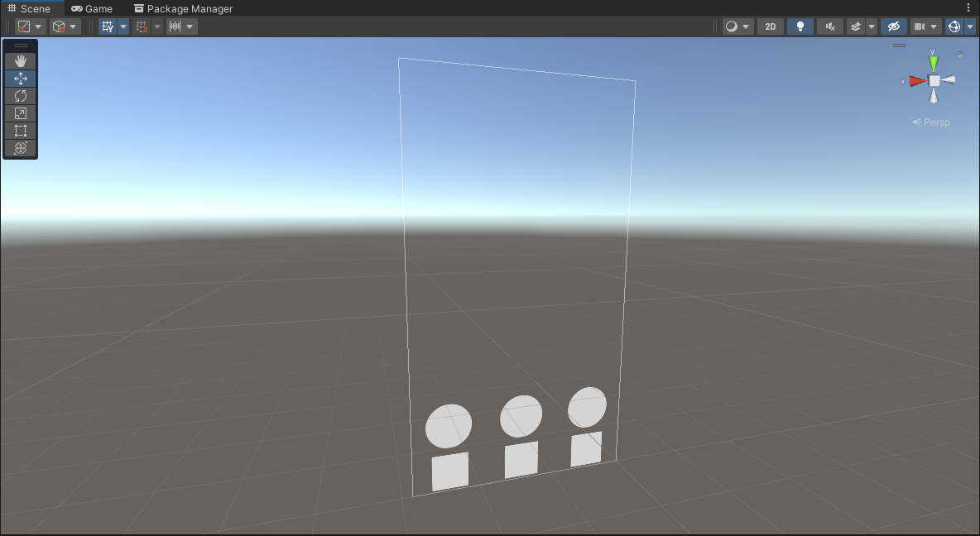Click the red X axis cone on gizmo
The width and height of the screenshot is (980, 536).
coord(916,81)
